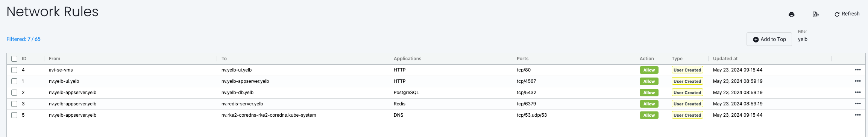Viewport: 868px width, 137px height.
Task: Sort by the Applications column header
Action: (407, 59)
